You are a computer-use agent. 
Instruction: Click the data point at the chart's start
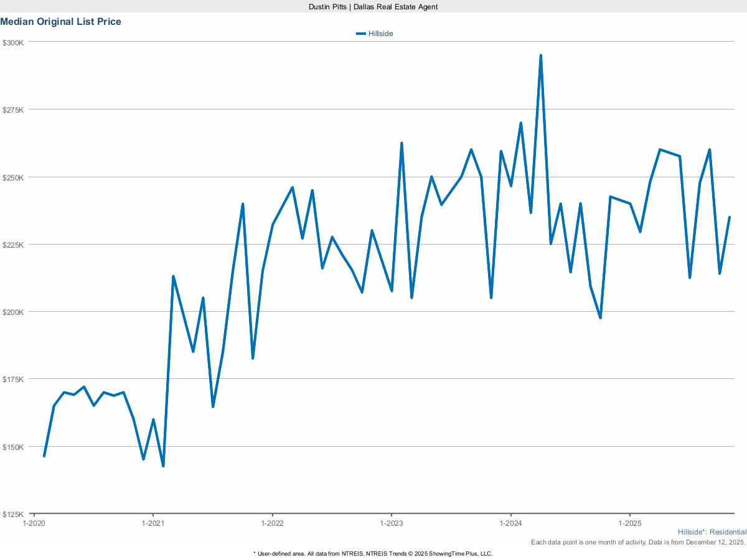[x=44, y=456]
